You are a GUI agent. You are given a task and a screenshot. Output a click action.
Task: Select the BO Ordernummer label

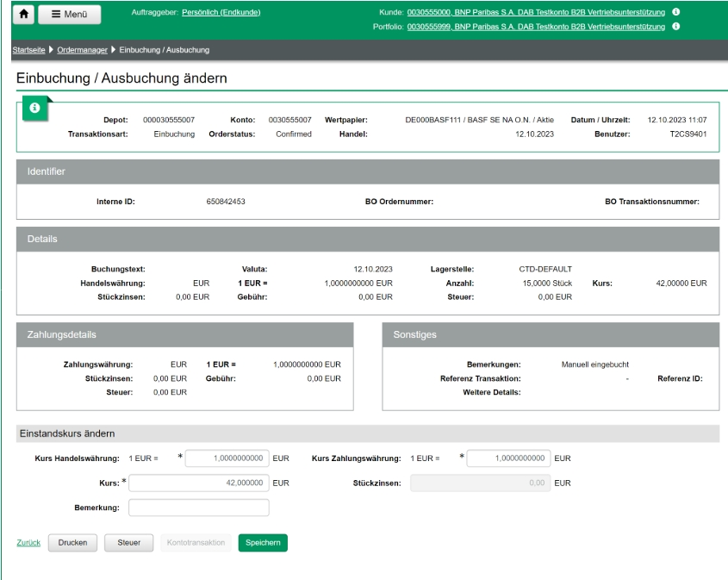399,202
